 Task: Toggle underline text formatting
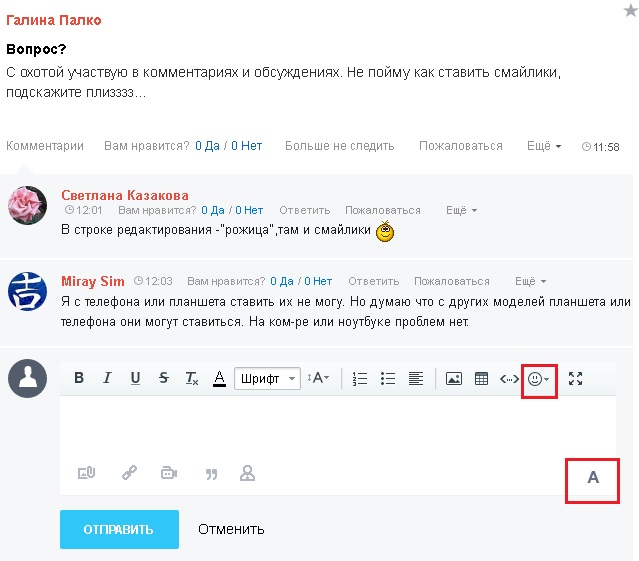pyautogui.click(x=135, y=378)
